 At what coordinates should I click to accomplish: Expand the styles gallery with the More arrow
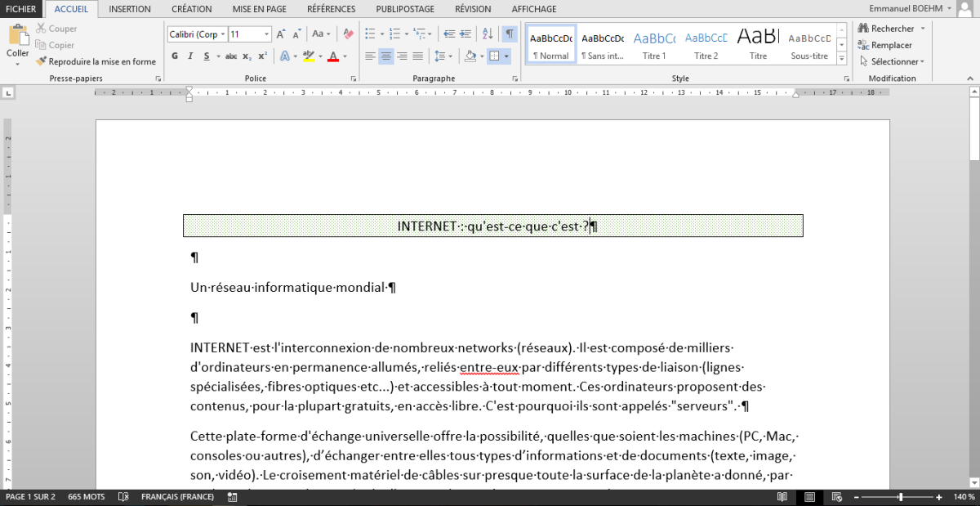pos(842,59)
